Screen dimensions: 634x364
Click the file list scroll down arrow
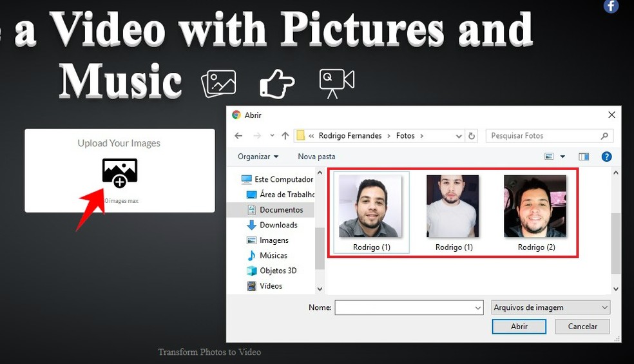616,289
